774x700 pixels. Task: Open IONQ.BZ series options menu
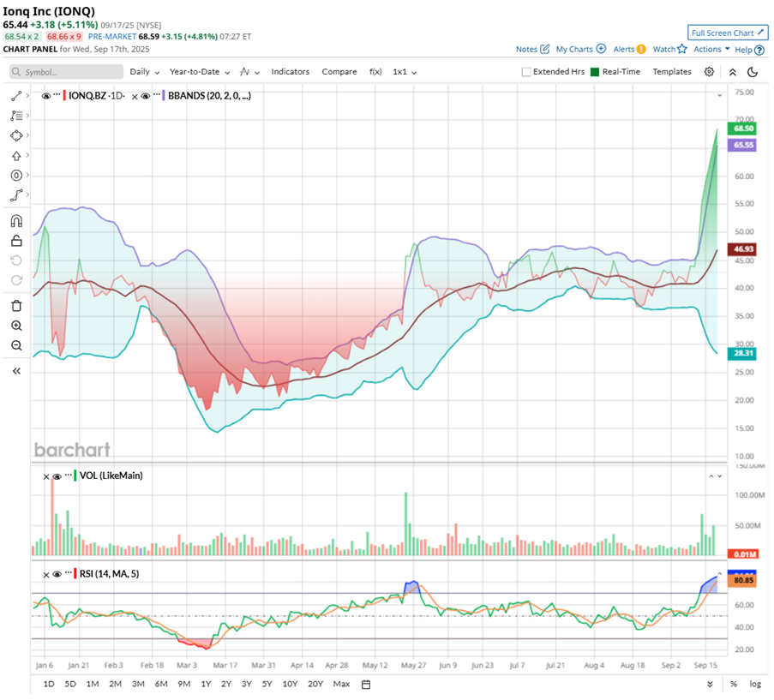pos(57,94)
